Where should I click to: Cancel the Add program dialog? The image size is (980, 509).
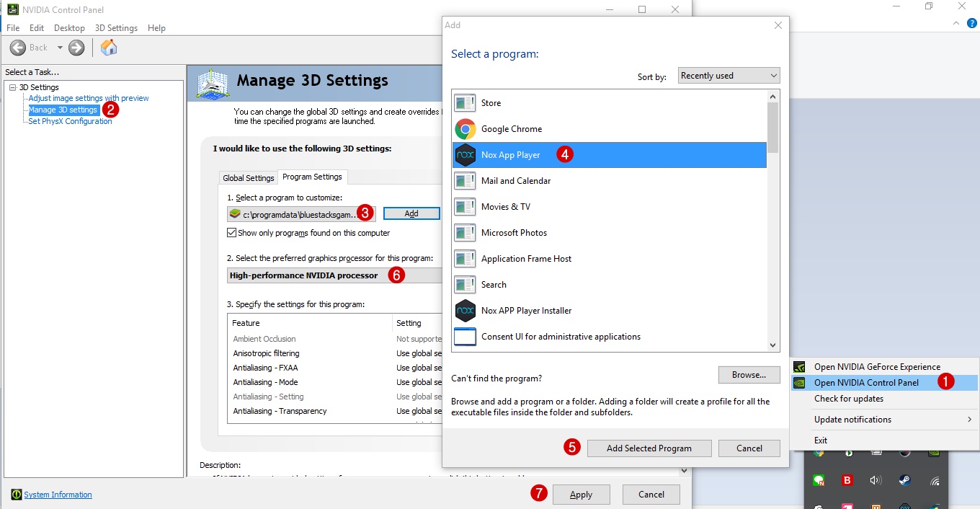[x=749, y=448]
